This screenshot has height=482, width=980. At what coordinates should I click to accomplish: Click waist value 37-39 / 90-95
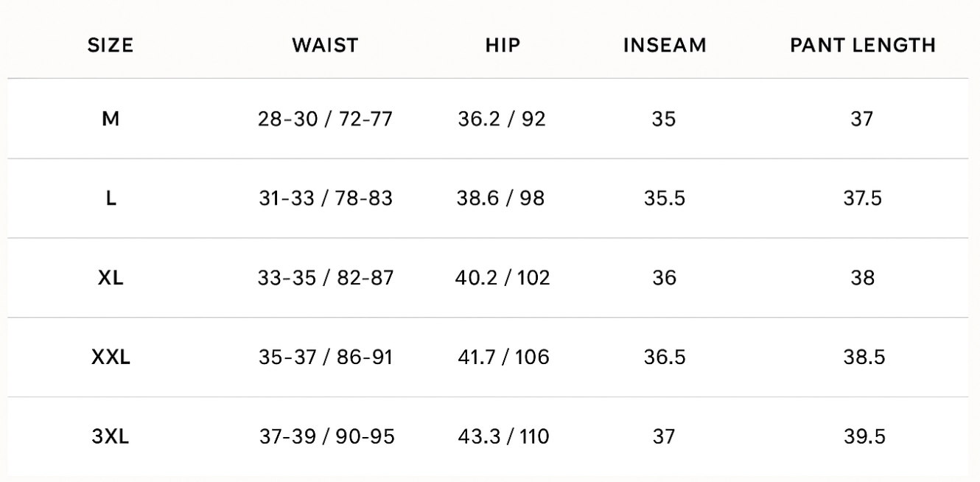[x=326, y=437]
